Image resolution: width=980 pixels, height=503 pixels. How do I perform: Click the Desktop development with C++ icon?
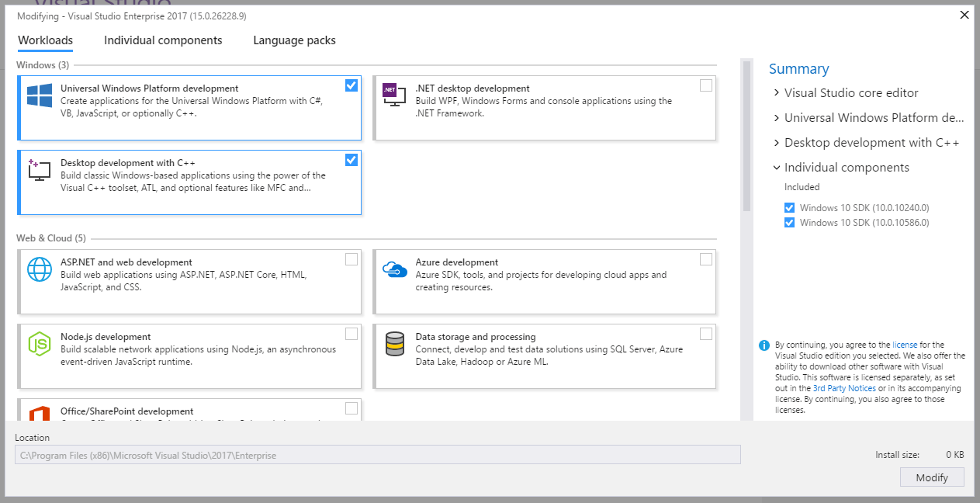(x=39, y=170)
